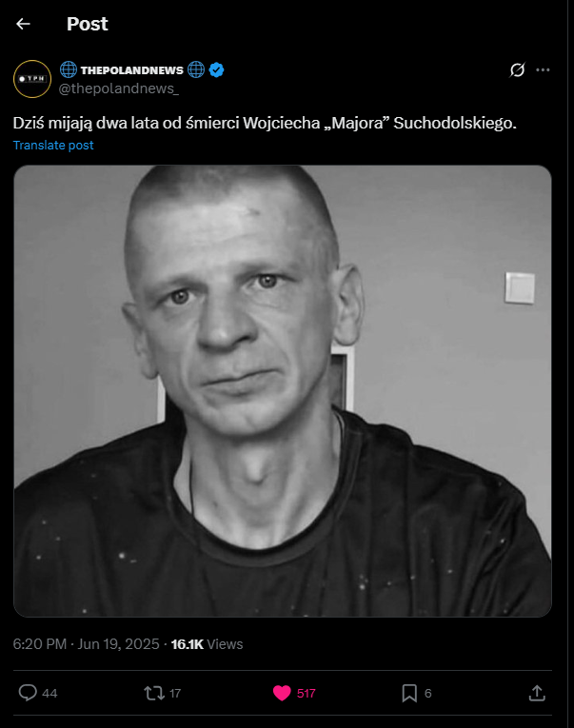The height and width of the screenshot is (728, 574).
Task: Click the Grok explain icon
Action: (x=517, y=70)
